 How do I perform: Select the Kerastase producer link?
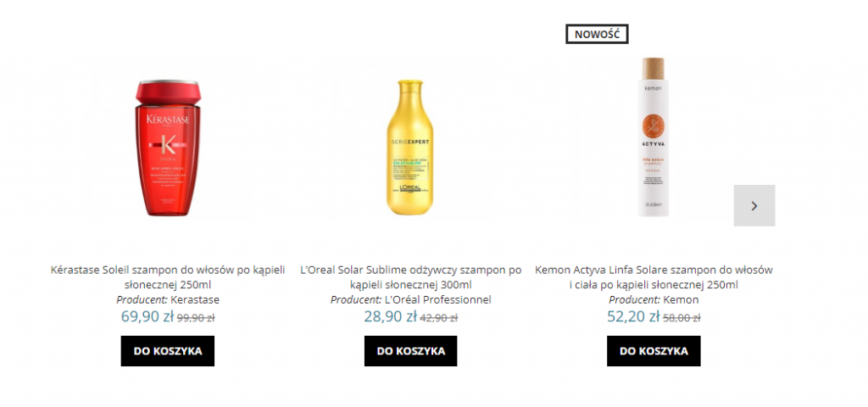click(195, 299)
